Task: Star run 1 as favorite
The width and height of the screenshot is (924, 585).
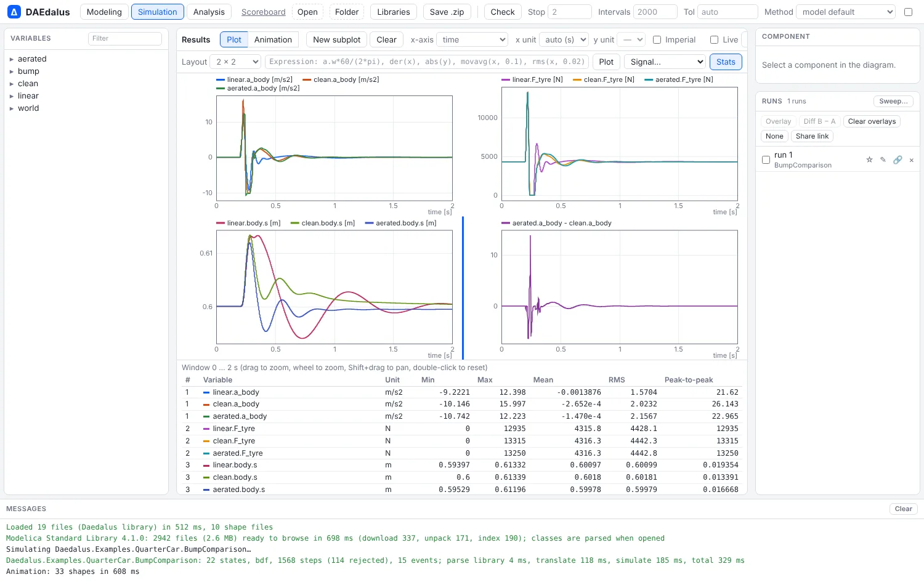Action: (869, 159)
